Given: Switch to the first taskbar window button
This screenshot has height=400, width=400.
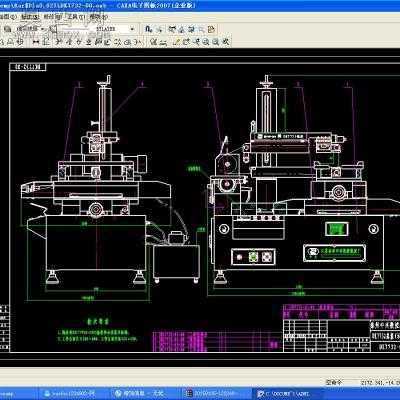Looking at the screenshot, I should pyautogui.click(x=75, y=394).
